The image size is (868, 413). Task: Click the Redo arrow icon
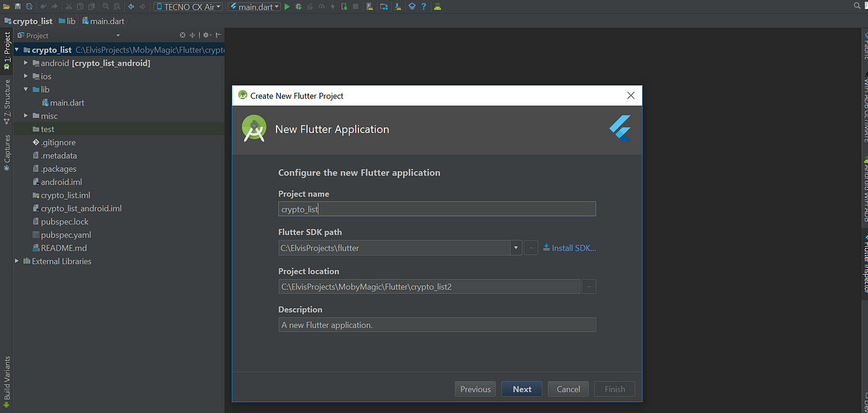(x=55, y=6)
